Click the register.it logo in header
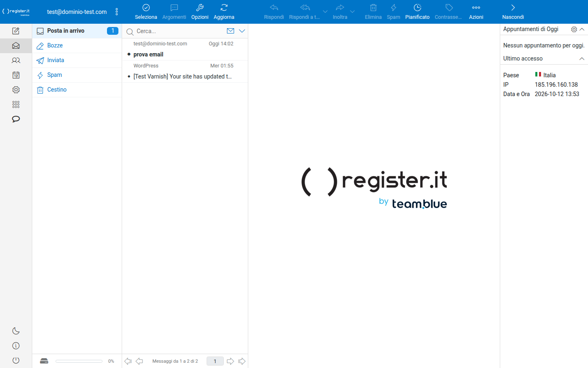The height and width of the screenshot is (368, 588). pyautogui.click(x=16, y=12)
